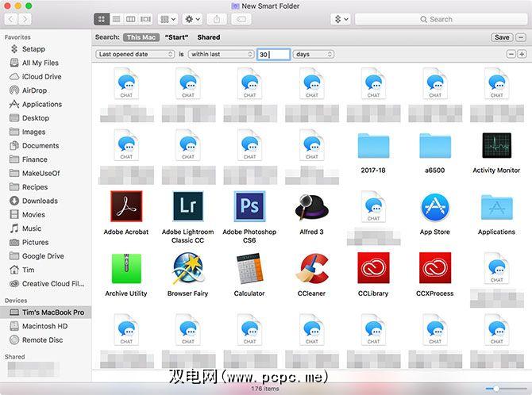Select the a6500 folder

coord(435,146)
